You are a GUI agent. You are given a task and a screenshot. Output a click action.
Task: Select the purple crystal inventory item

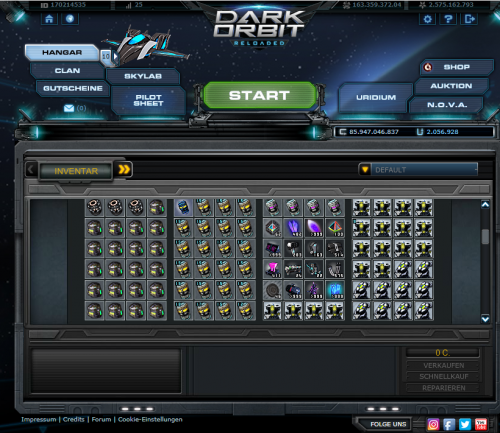coord(293,228)
